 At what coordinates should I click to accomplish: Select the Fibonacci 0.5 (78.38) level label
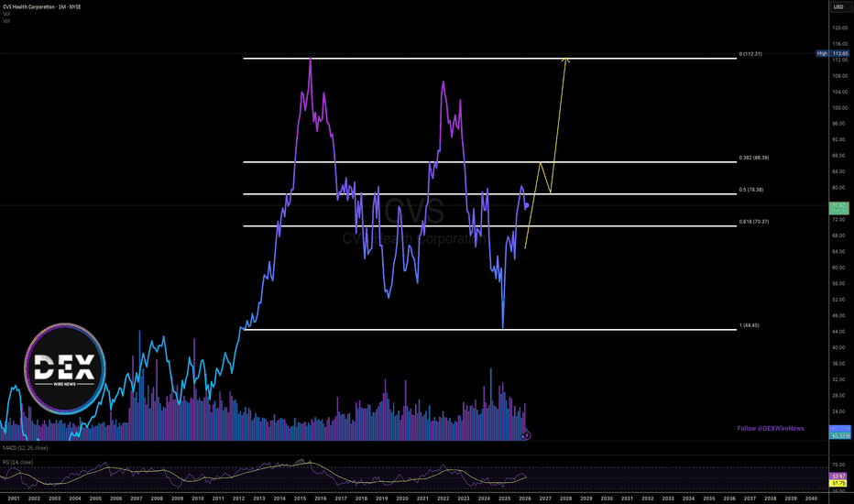(751, 190)
